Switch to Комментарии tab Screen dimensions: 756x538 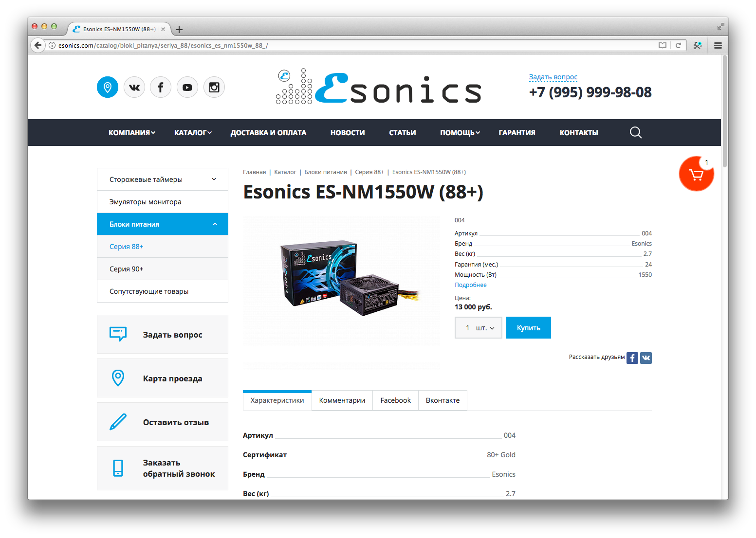[x=342, y=400]
